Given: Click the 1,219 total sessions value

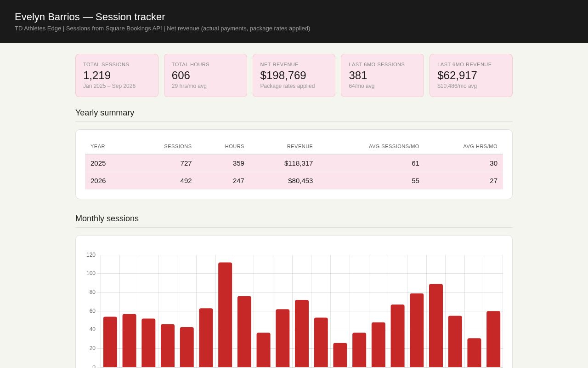Looking at the screenshot, I should (x=97, y=75).
